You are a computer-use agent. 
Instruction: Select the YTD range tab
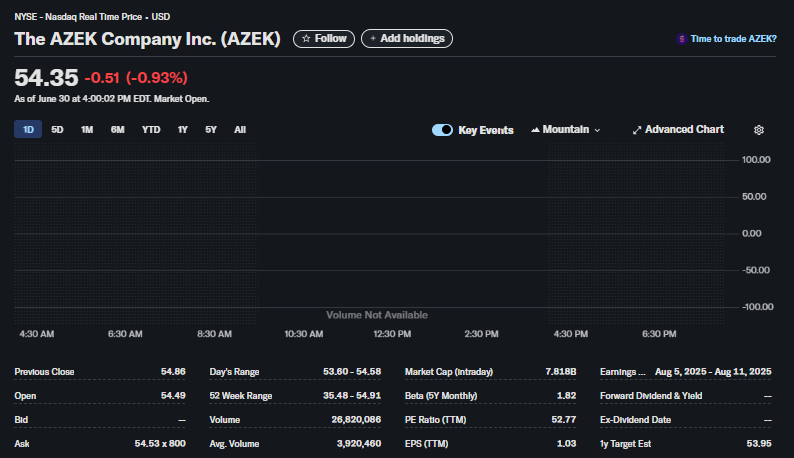pyautogui.click(x=151, y=130)
